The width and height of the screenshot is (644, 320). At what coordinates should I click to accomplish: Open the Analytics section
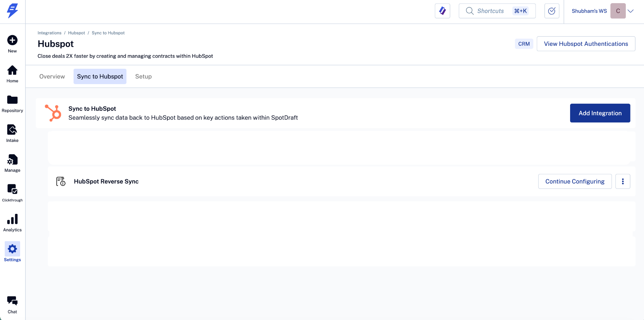tap(12, 223)
